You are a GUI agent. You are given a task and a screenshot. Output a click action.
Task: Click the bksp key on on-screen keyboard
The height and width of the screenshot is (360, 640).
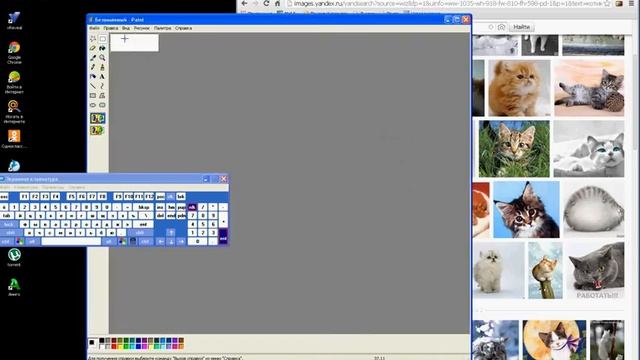click(143, 207)
